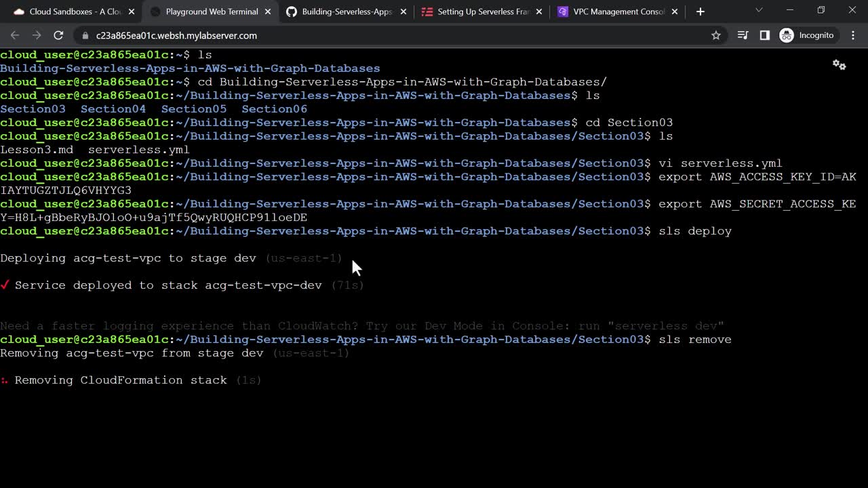Open the media controls icon in toolbar

click(x=743, y=35)
